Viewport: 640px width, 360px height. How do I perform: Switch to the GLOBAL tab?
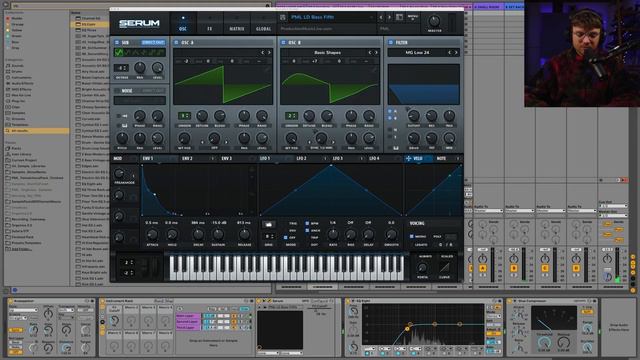click(263, 23)
